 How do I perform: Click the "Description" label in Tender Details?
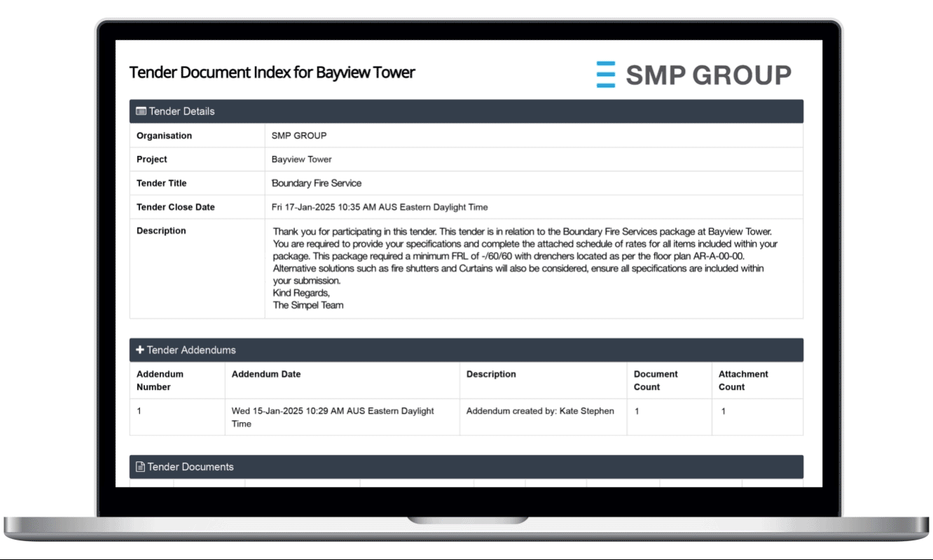click(x=161, y=231)
